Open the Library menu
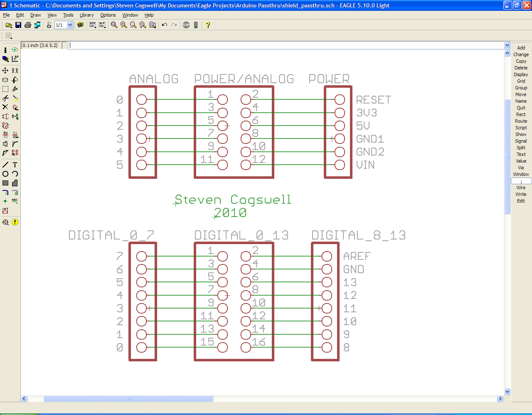The height and width of the screenshot is (415, 532). [x=86, y=15]
